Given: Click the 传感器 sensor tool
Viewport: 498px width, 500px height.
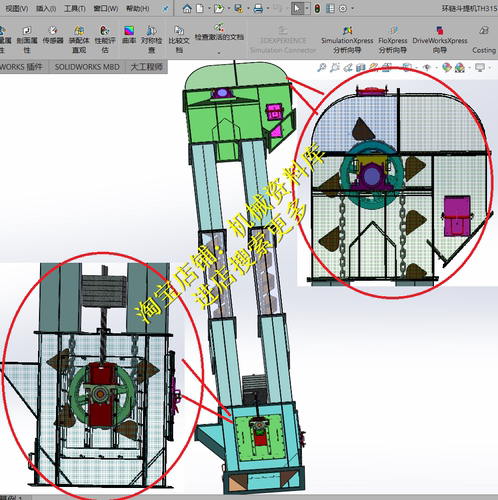Looking at the screenshot, I should point(53,35).
